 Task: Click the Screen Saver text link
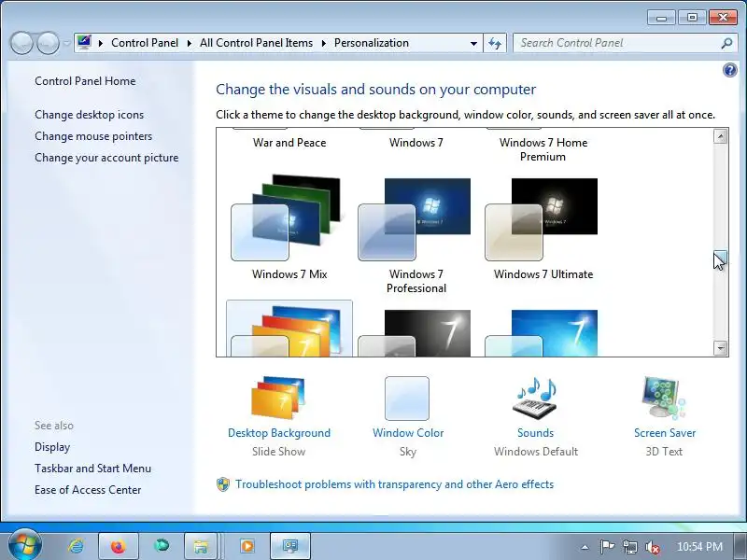[665, 433]
